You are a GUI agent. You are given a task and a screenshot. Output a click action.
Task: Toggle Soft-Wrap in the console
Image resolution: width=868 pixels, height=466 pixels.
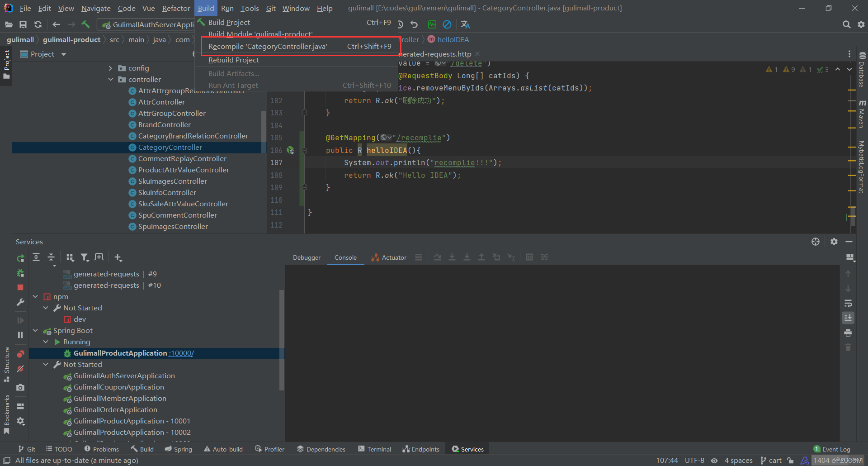tap(848, 303)
